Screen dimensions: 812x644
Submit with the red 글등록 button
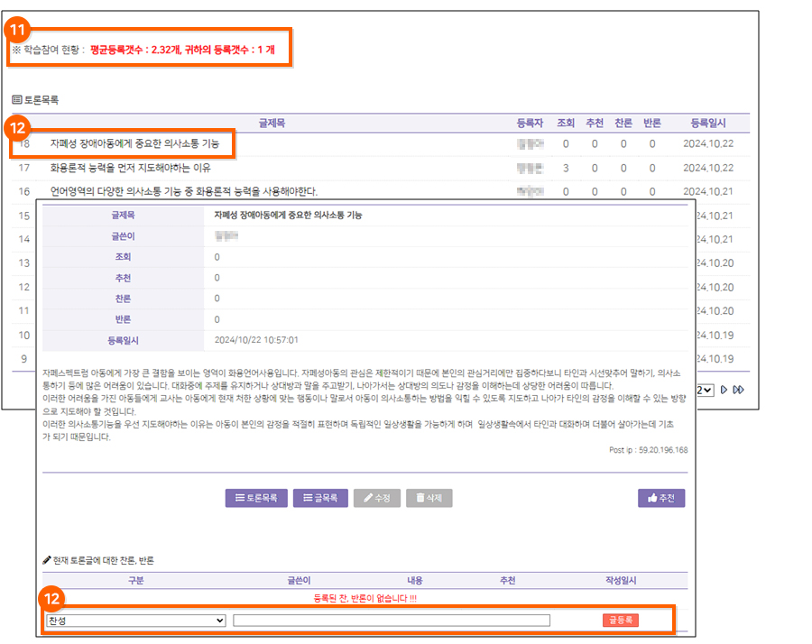click(621, 621)
